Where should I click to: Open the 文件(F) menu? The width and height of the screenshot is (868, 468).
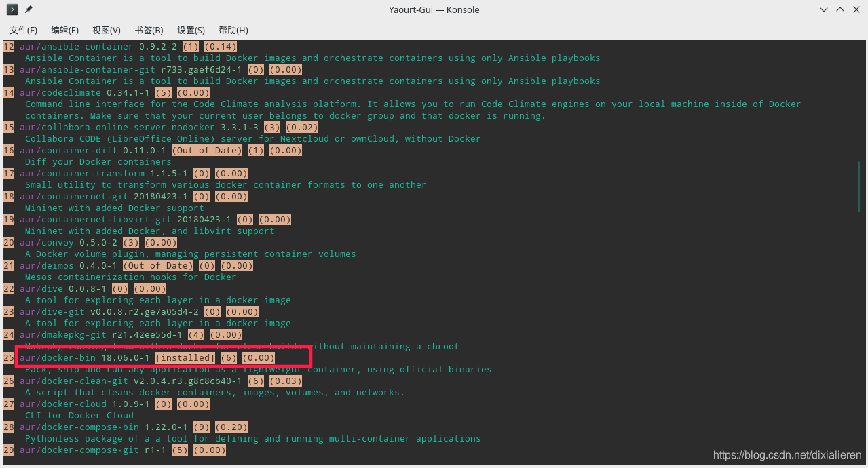(x=24, y=31)
